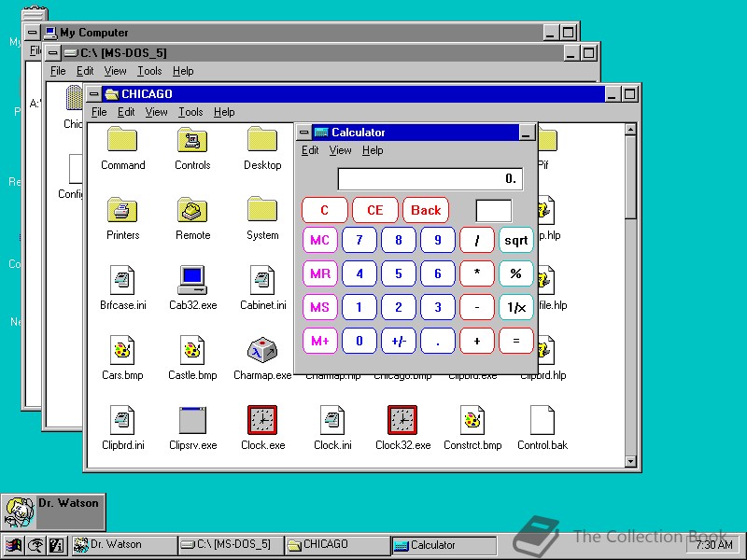Select the Cabinet.ini file icon
The image size is (747, 560).
pyautogui.click(x=262, y=279)
